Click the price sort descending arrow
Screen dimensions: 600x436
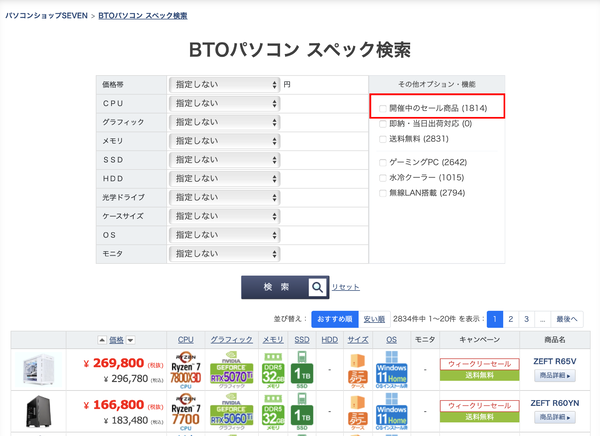click(x=130, y=340)
